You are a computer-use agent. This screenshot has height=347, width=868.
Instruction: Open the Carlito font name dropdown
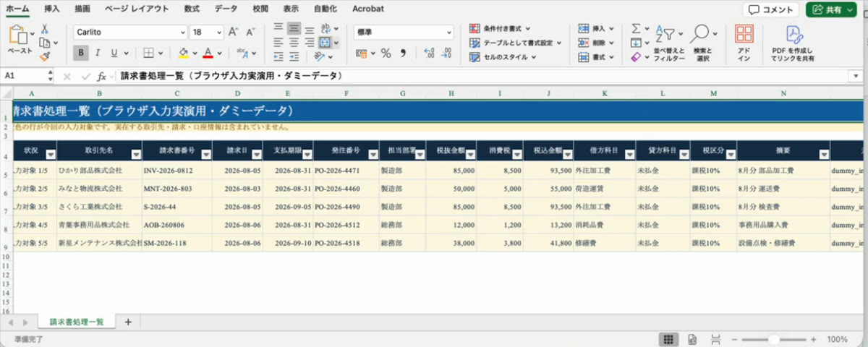(x=182, y=33)
